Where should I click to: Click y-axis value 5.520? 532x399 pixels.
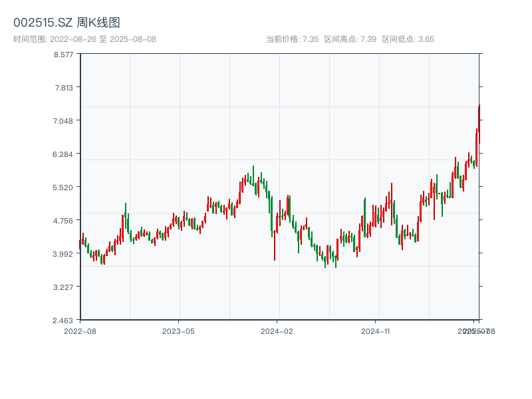tap(63, 188)
